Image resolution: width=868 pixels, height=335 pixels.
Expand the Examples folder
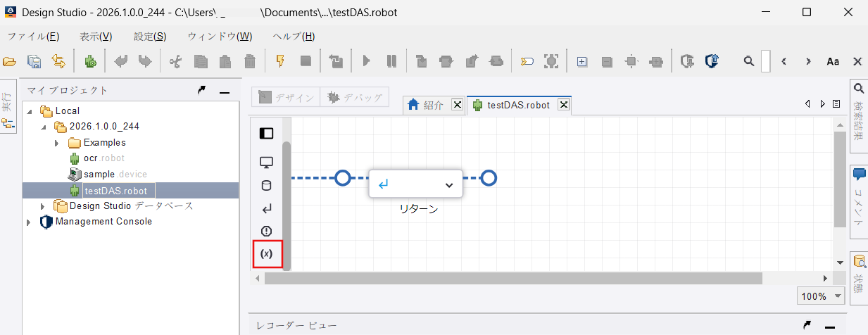(57, 143)
